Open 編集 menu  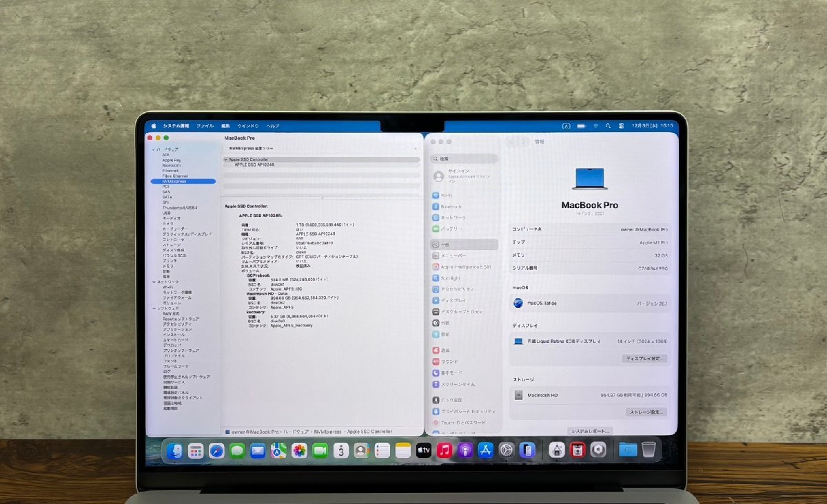(x=226, y=126)
